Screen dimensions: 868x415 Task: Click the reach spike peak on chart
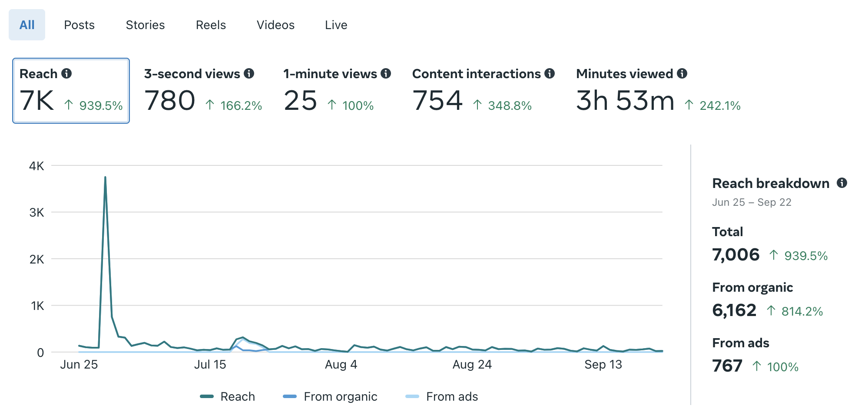click(x=105, y=178)
